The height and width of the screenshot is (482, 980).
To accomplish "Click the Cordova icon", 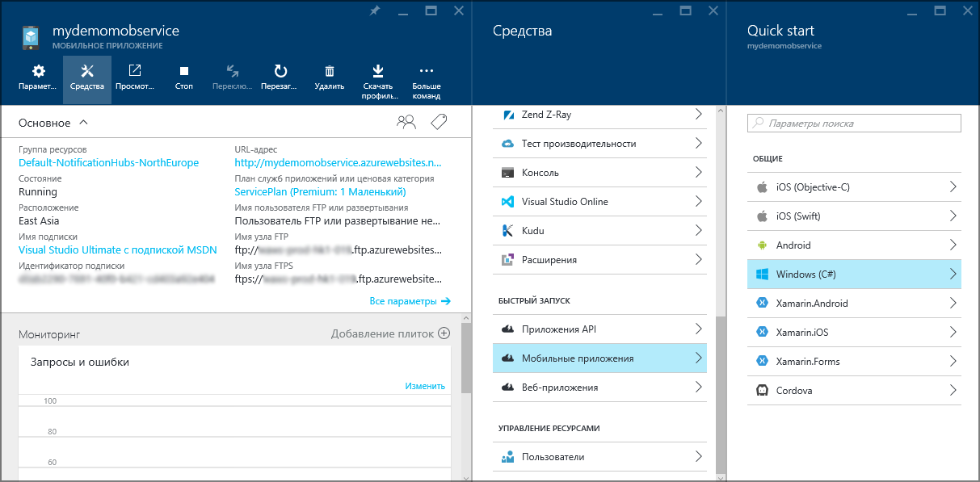I will click(x=761, y=391).
